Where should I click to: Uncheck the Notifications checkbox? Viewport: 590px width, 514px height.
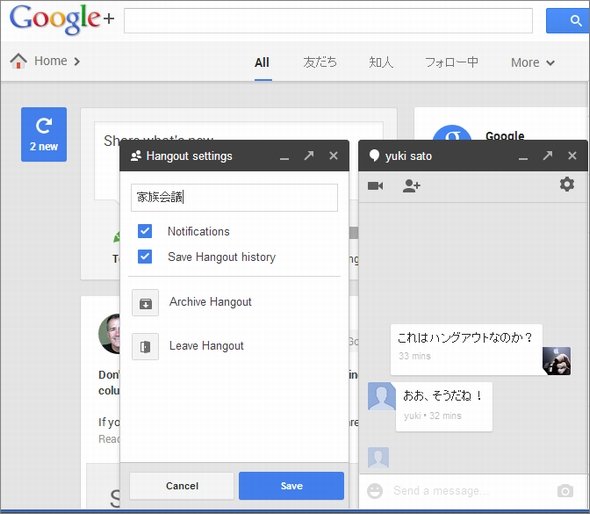145,231
